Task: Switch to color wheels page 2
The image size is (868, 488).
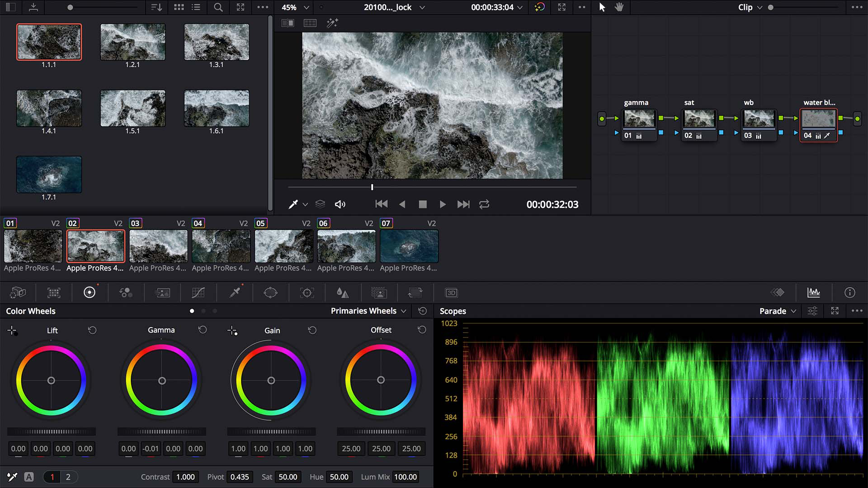Action: (x=68, y=477)
